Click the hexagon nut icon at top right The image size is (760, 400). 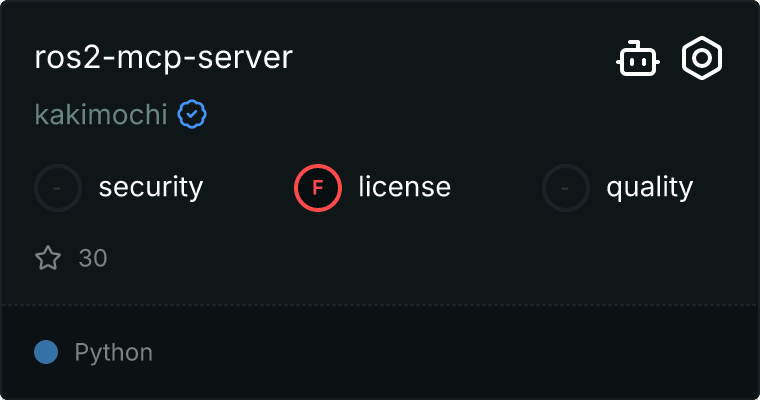(x=702, y=59)
